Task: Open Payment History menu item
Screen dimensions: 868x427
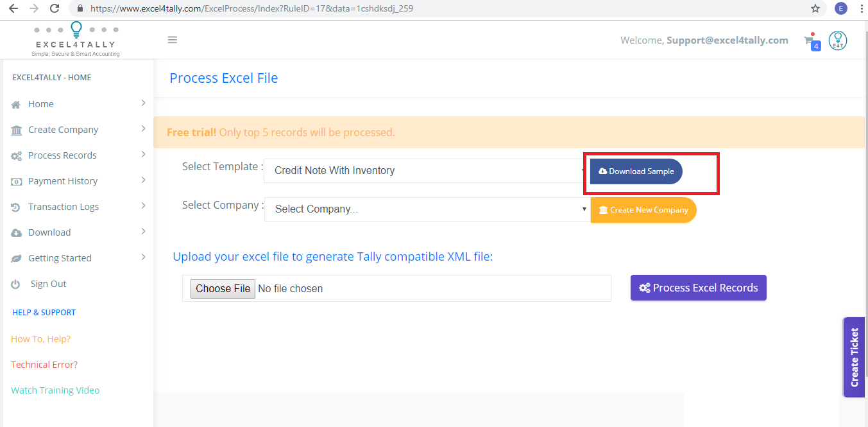Action: coord(63,181)
